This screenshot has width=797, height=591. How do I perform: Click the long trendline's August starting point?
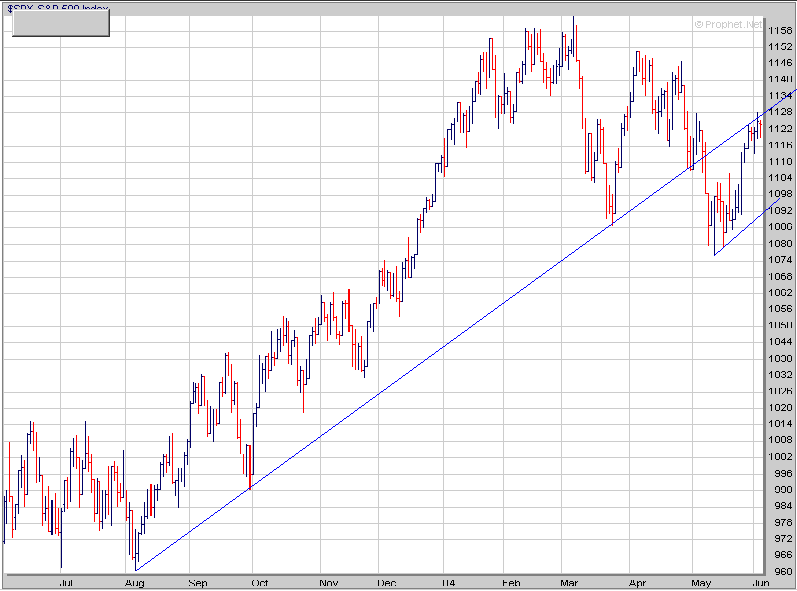(x=136, y=570)
